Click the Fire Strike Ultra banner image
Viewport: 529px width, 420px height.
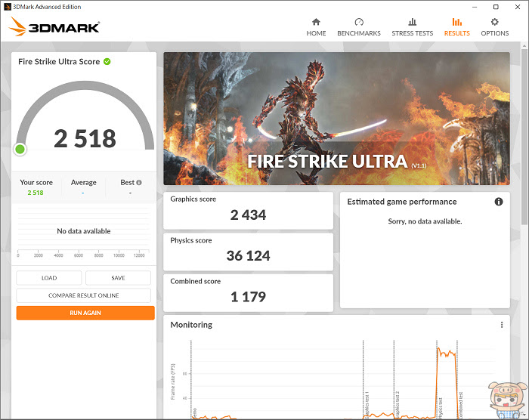[336, 119]
